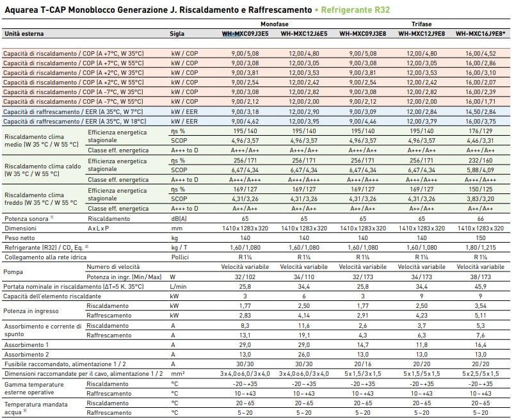Select model code WH-MXC09J3E5
The image size is (516, 420).
click(245, 33)
